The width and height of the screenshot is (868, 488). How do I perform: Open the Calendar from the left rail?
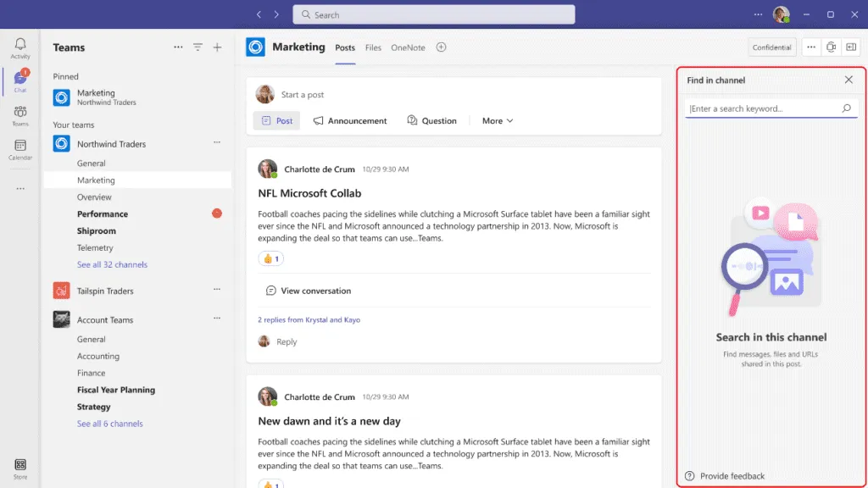point(19,147)
